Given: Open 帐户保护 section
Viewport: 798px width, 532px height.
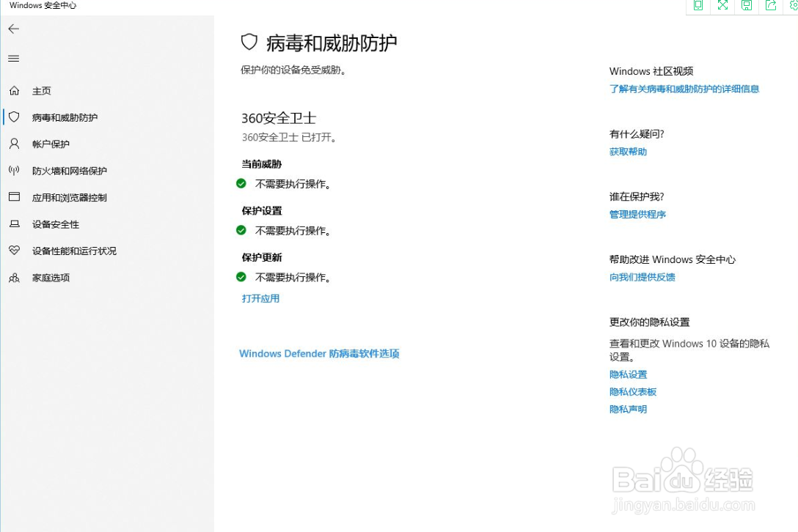Looking at the screenshot, I should click(51, 144).
